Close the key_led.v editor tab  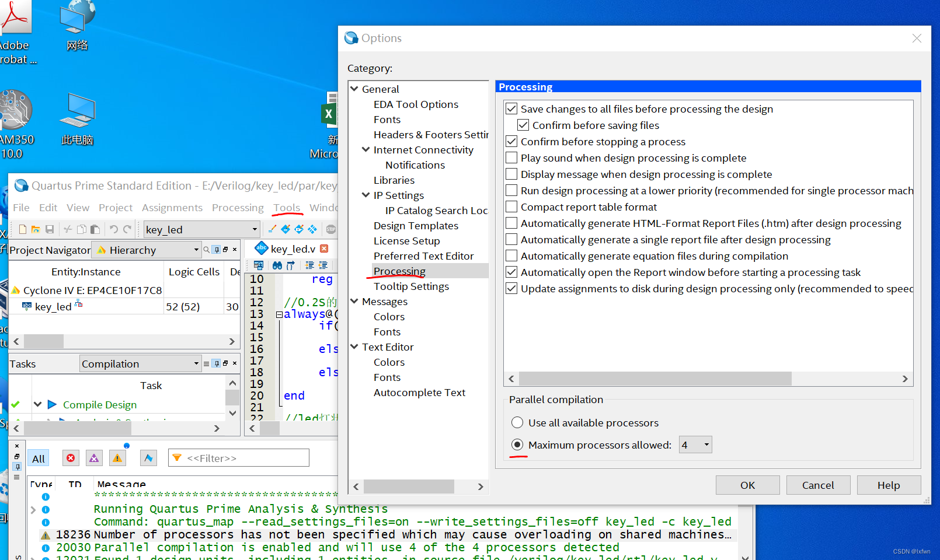point(324,249)
